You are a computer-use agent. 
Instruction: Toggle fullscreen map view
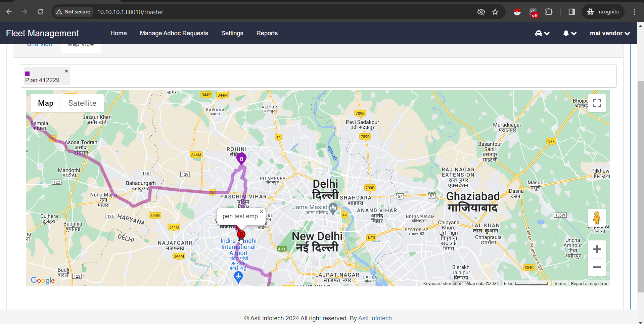coord(597,103)
